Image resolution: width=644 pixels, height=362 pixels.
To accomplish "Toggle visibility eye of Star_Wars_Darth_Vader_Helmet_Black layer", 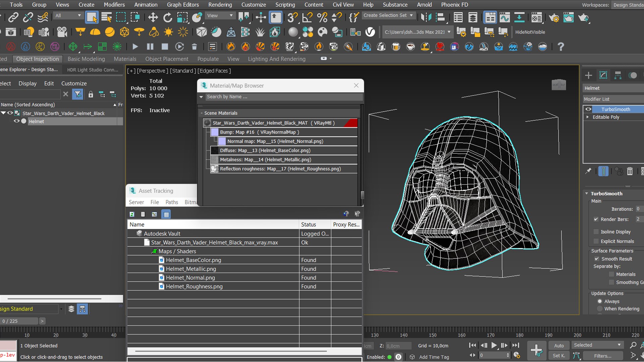I will [10, 113].
